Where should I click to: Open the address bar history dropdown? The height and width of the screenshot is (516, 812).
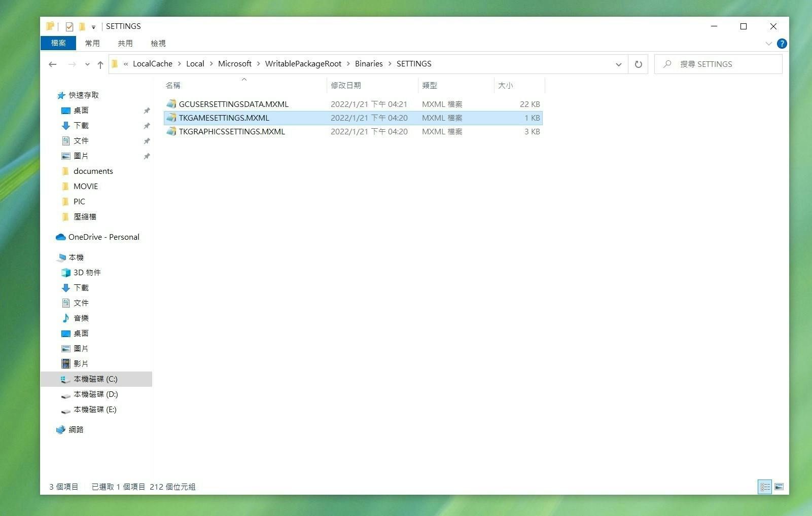(618, 64)
